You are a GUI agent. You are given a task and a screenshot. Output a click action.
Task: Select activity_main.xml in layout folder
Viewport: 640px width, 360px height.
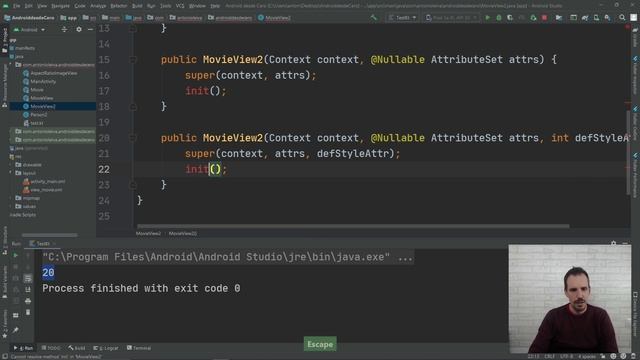(47, 181)
